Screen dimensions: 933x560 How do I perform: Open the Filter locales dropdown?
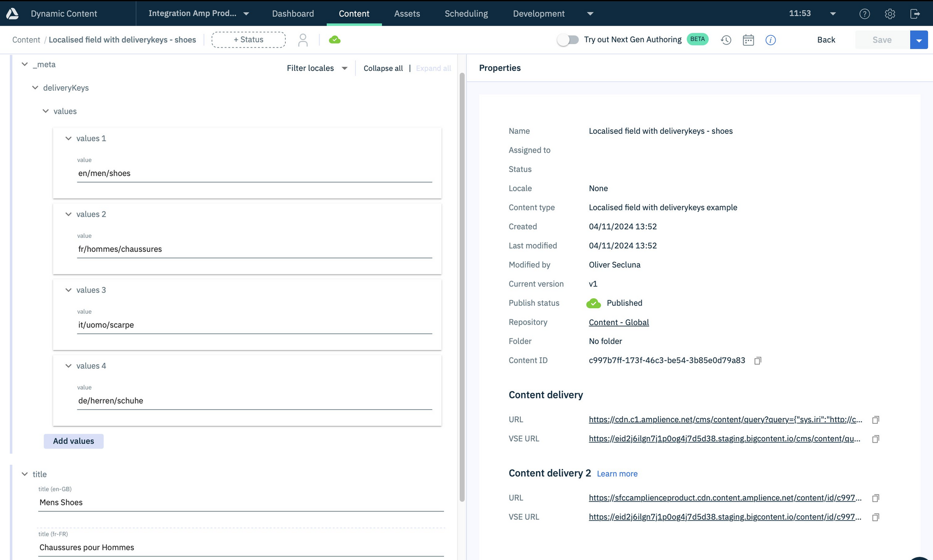317,68
